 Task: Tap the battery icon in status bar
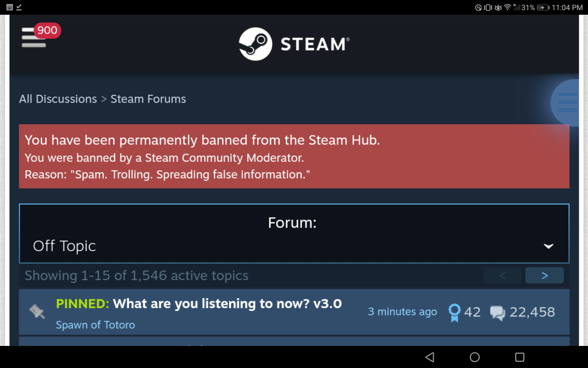click(x=543, y=7)
